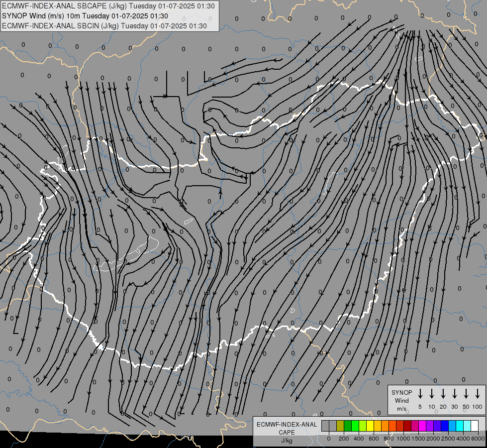Screen dimensions: 487x448
Task: Pick the olive CAPE color swatch
Action: point(340,426)
